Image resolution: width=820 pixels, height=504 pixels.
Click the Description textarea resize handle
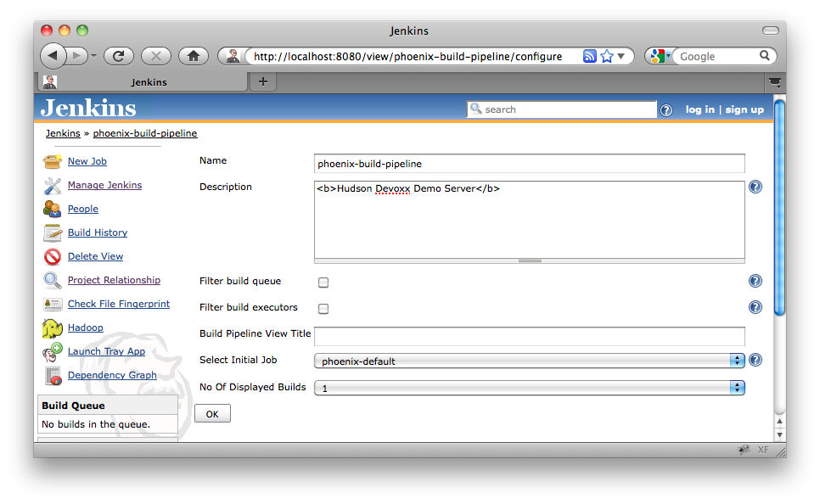[529, 260]
